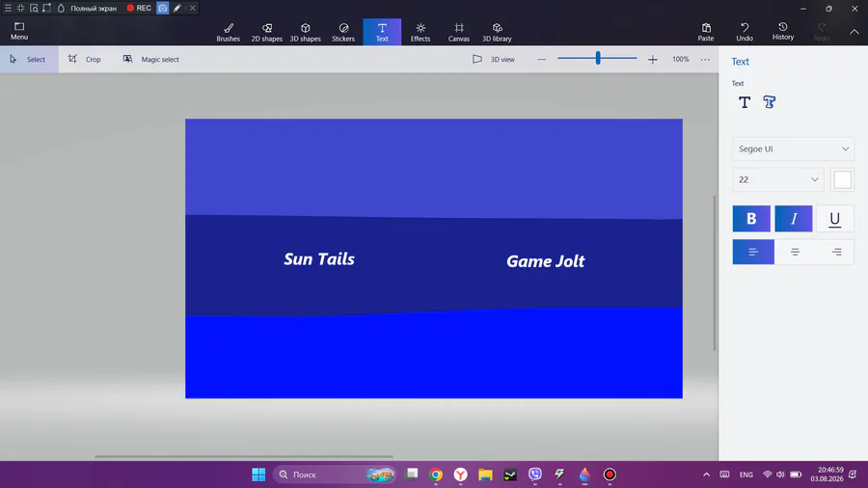Choose Magic select
This screenshot has height=488, width=868.
151,59
